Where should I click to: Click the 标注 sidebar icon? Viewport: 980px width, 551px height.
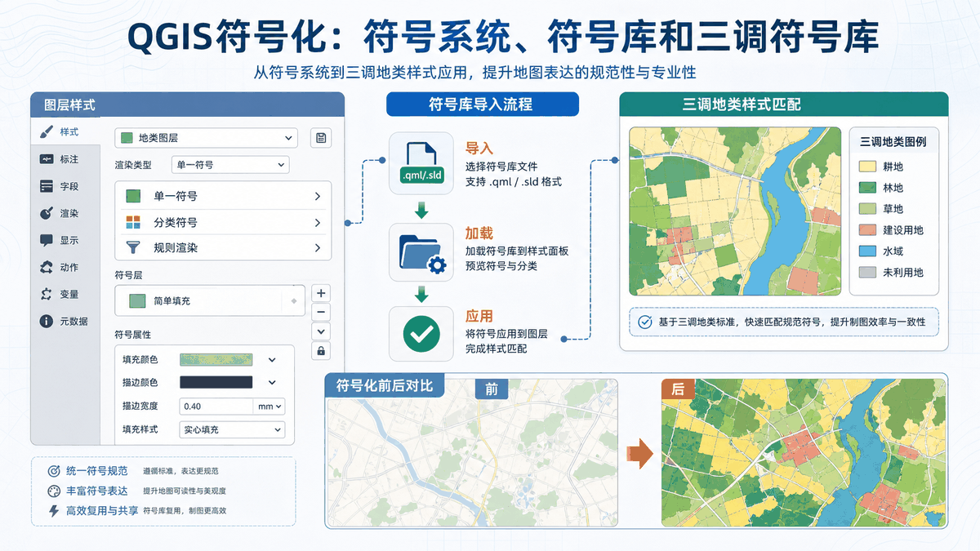[47, 159]
